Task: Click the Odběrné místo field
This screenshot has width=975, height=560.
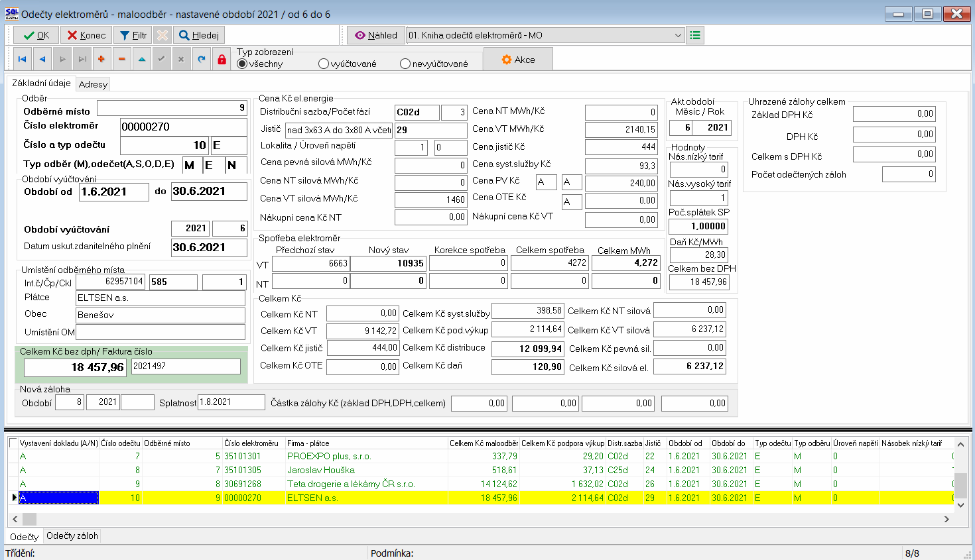Action: click(172, 107)
